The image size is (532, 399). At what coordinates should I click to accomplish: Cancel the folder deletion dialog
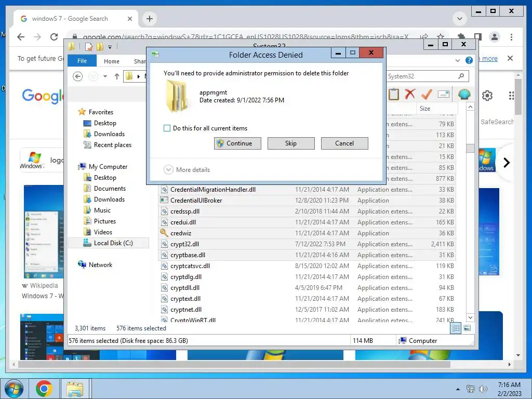344,143
